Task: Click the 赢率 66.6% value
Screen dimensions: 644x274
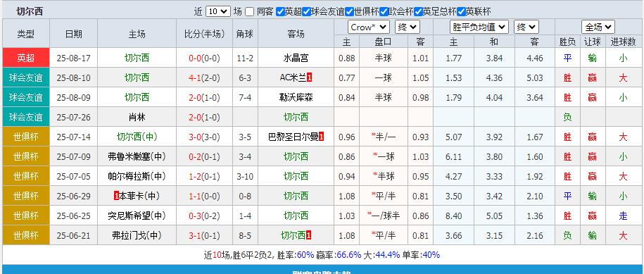Action: 348,255
